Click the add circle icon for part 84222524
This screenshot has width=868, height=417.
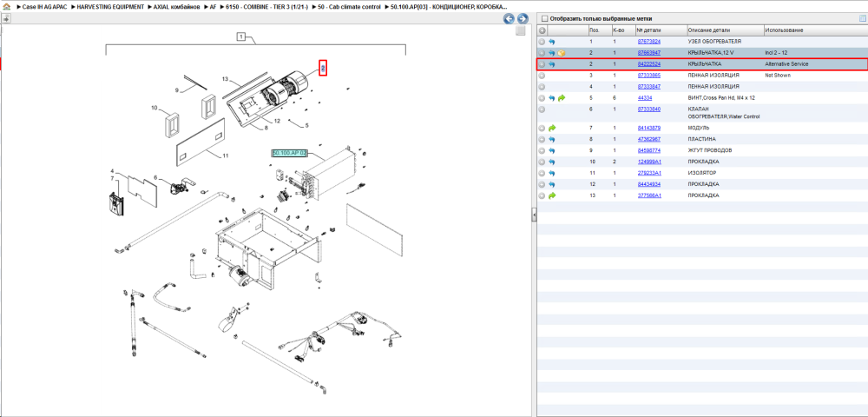coord(542,64)
